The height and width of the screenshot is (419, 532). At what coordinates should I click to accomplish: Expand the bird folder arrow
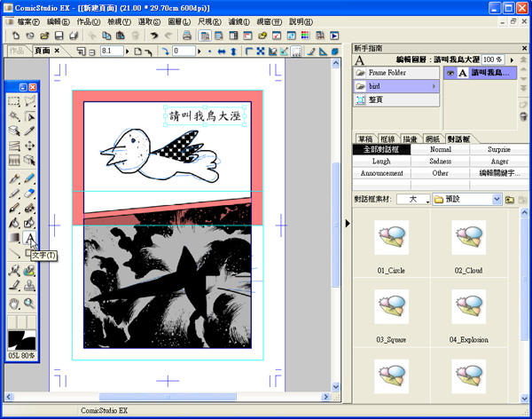click(x=434, y=87)
